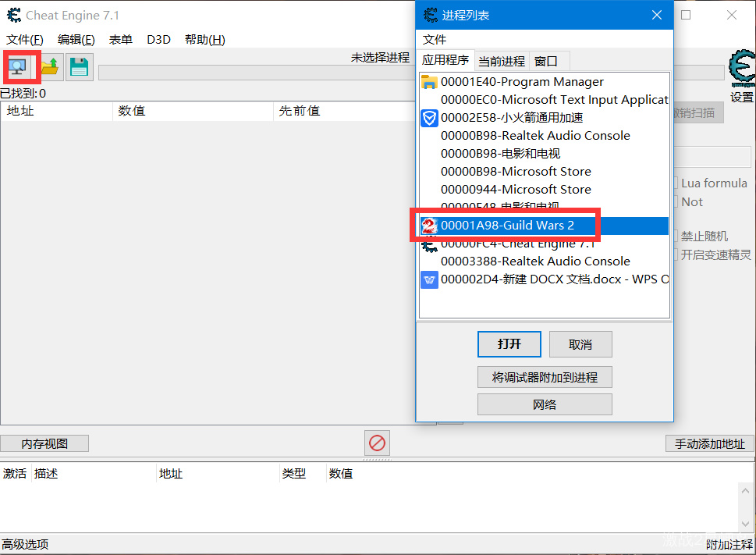The width and height of the screenshot is (756, 555).
Task: Open the 编辑(E) menu
Action: point(76,40)
